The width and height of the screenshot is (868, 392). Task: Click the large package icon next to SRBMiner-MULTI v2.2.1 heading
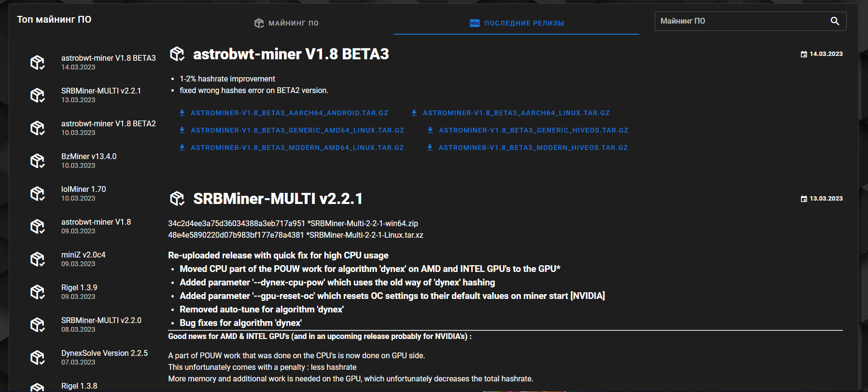pos(177,199)
